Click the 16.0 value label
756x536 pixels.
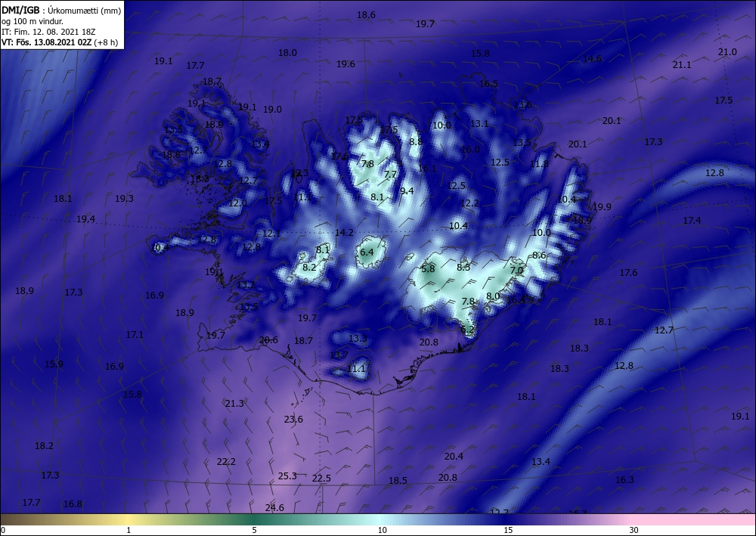pyautogui.click(x=470, y=150)
